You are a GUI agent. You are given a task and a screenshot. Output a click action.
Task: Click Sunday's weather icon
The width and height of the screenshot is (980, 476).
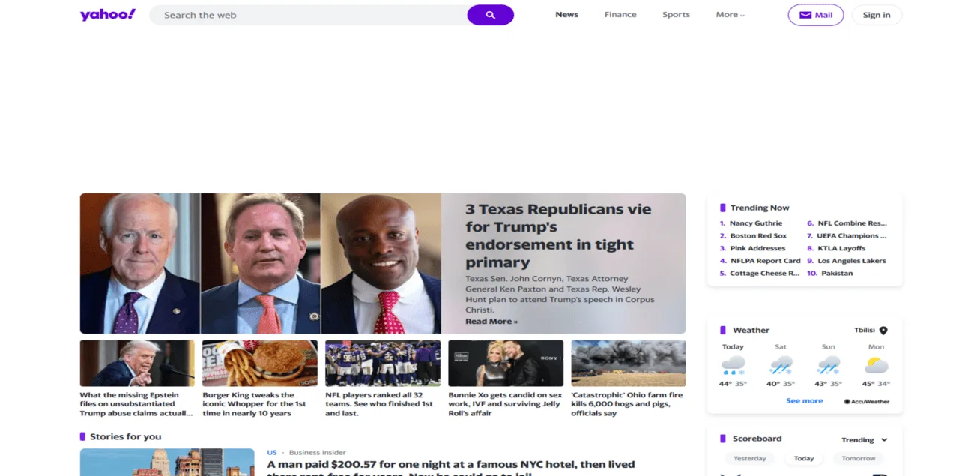828,366
